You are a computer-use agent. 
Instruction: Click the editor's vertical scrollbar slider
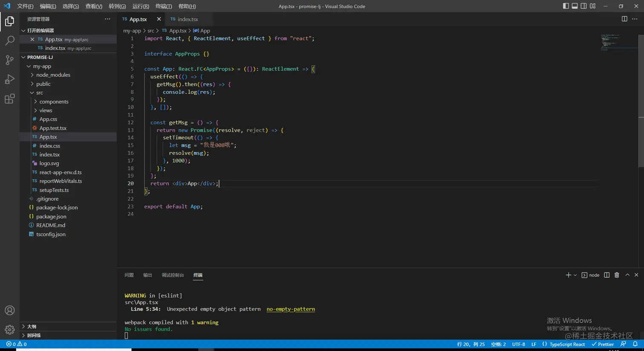click(641, 100)
